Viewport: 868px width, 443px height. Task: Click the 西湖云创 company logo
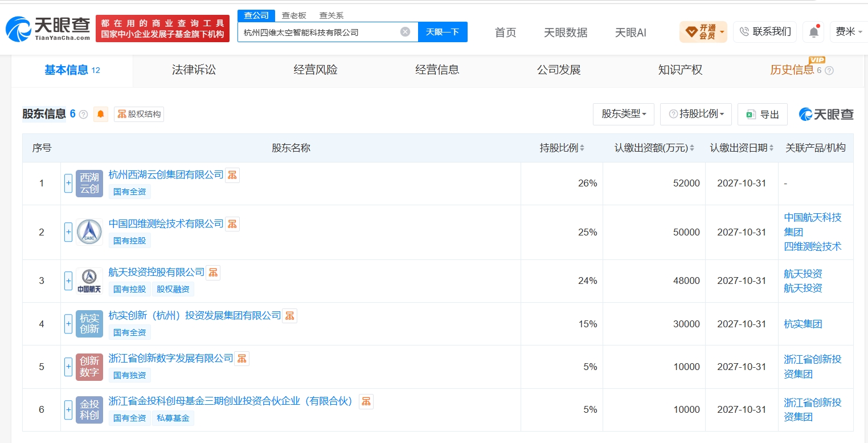89,184
